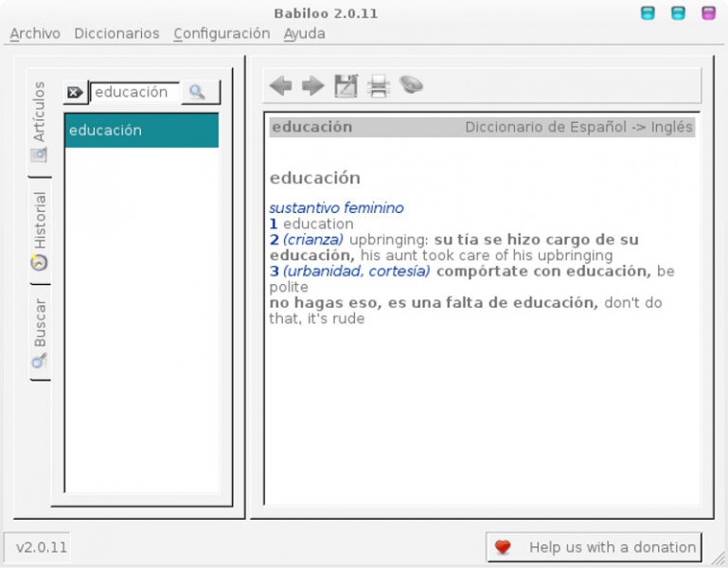The image size is (728, 568).
Task: Click the v2.0.11 version label
Action: click(37, 547)
